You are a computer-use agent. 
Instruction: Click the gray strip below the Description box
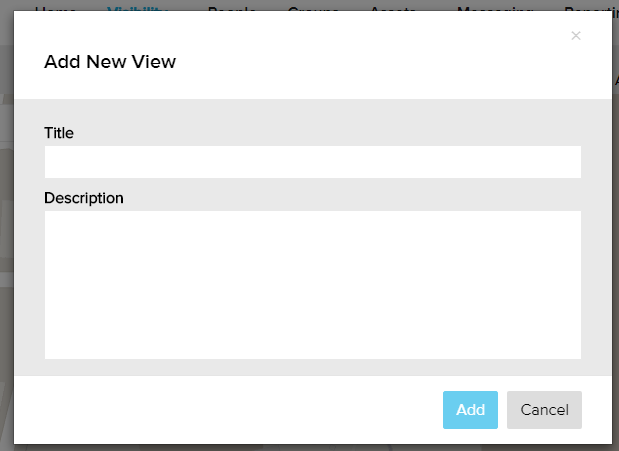[x=312, y=367]
